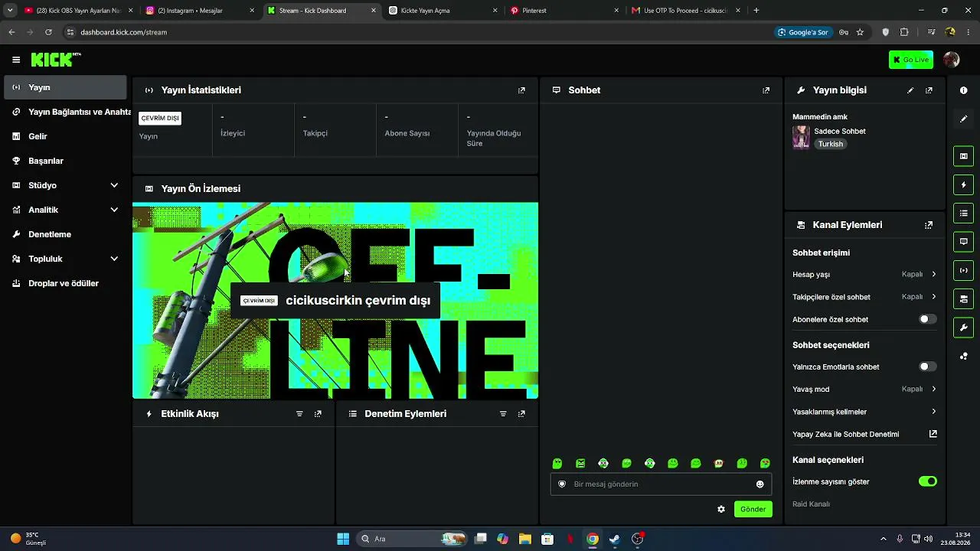Open Hesap yaşı setting options
Viewport: 980px width, 551px height.
pyautogui.click(x=864, y=274)
